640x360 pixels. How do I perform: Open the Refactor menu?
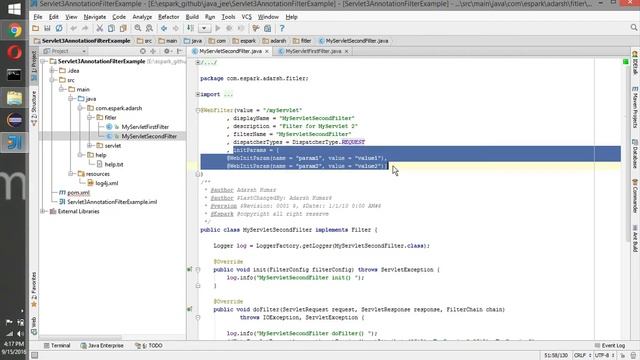(169, 17)
